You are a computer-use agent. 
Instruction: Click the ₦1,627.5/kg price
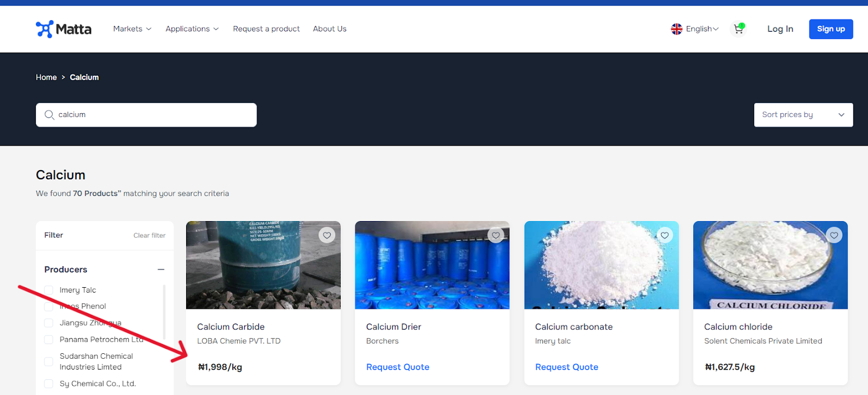[x=730, y=367]
